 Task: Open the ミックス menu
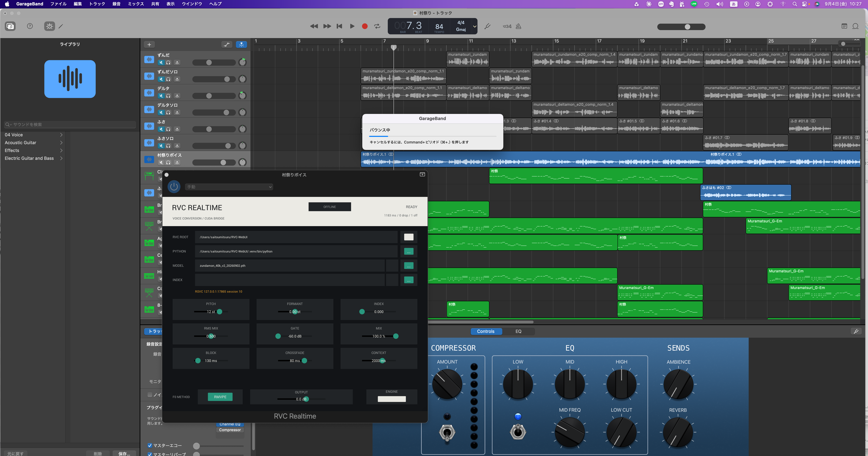pos(136,4)
